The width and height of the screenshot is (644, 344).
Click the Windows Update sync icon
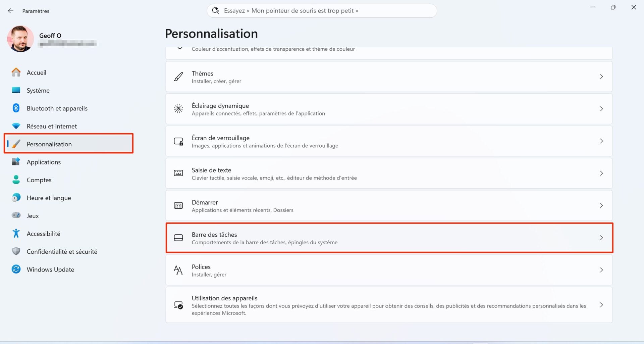point(16,269)
